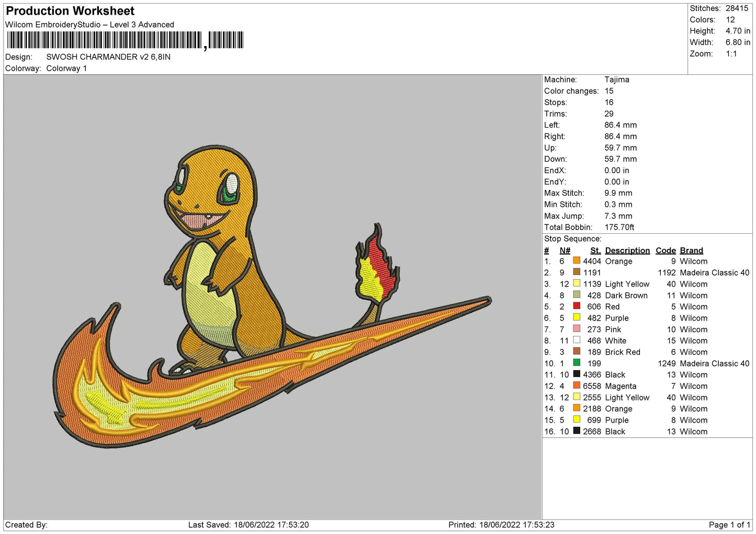
Task: Click the green swatch at stop 10
Action: tap(577, 363)
